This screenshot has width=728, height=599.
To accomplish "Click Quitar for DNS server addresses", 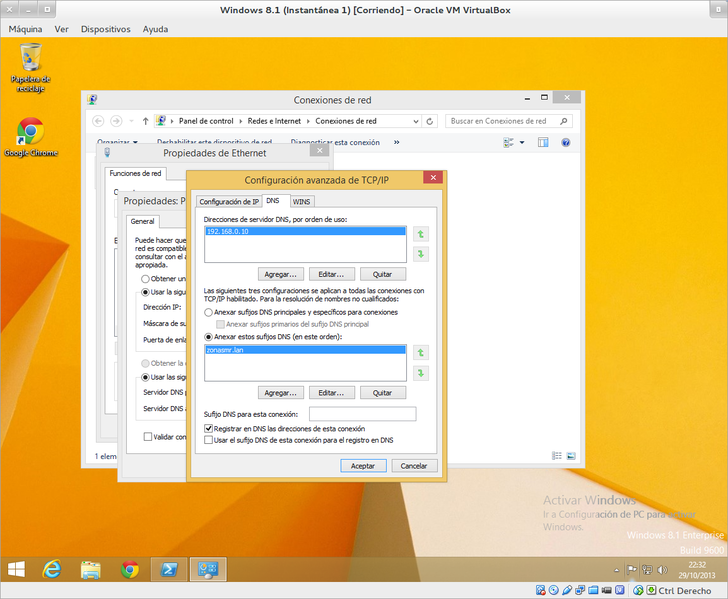I will coord(383,274).
